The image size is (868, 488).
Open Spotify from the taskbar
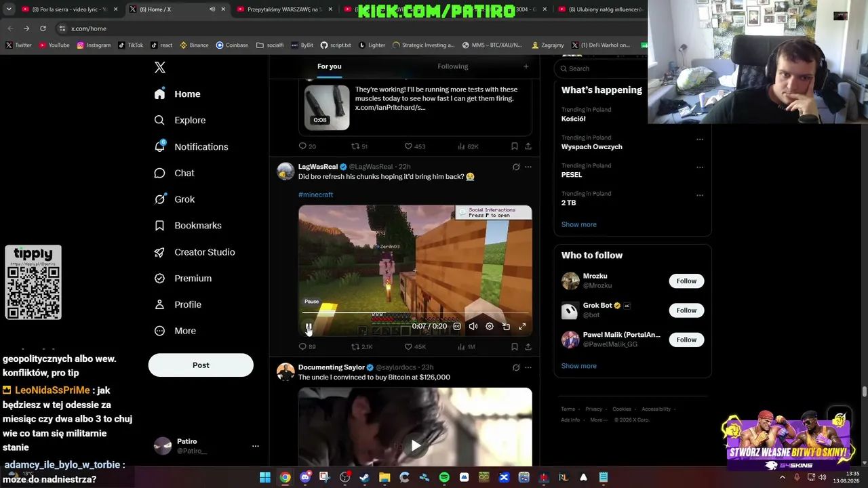[x=444, y=477]
